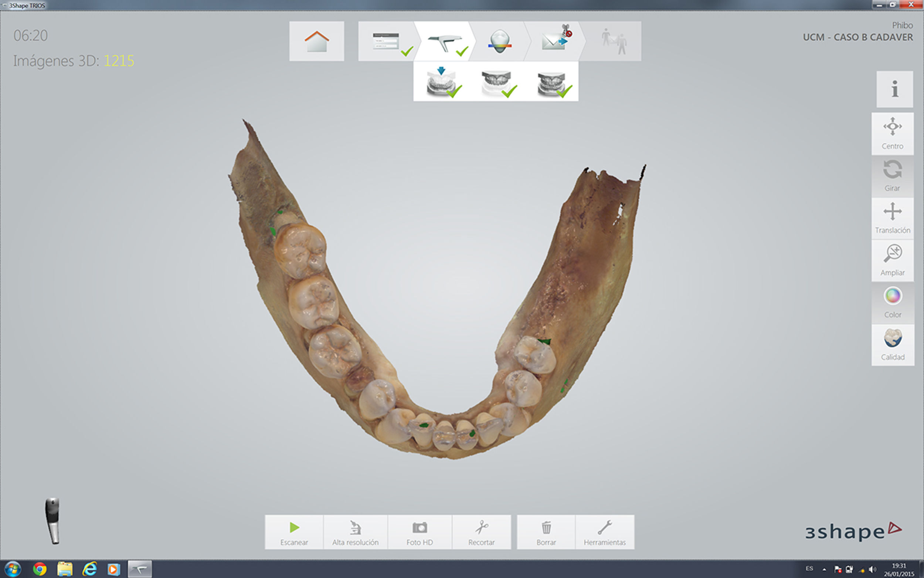This screenshot has width=924, height=578.
Task: Enable Alta resolución scanning
Action: coord(355,532)
